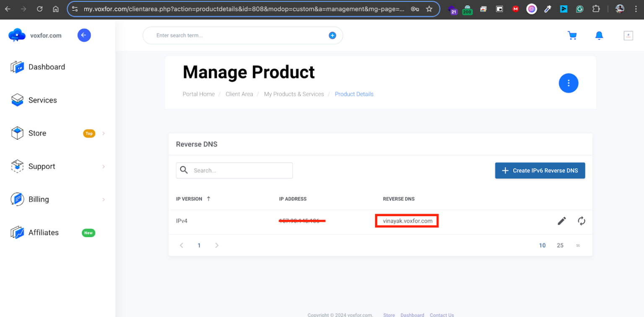The image size is (644, 317).
Task: Open the shopping cart icon
Action: [x=572, y=36]
